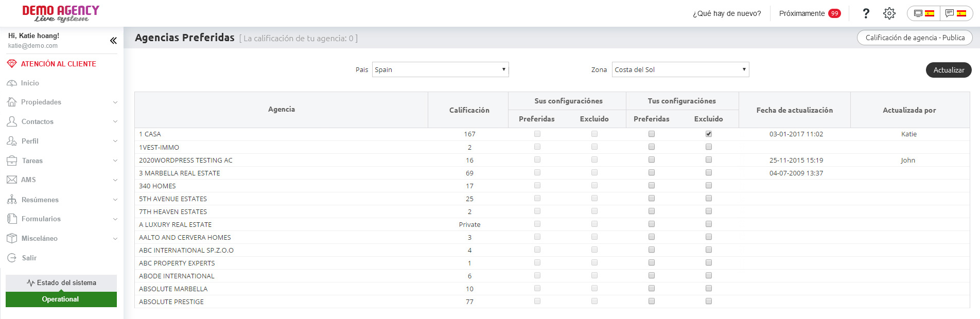Tick Tus configuraciónes Preferidas for ABSOLUTE MARBELLA
Screen dimensions: 980x319
(x=652, y=288)
